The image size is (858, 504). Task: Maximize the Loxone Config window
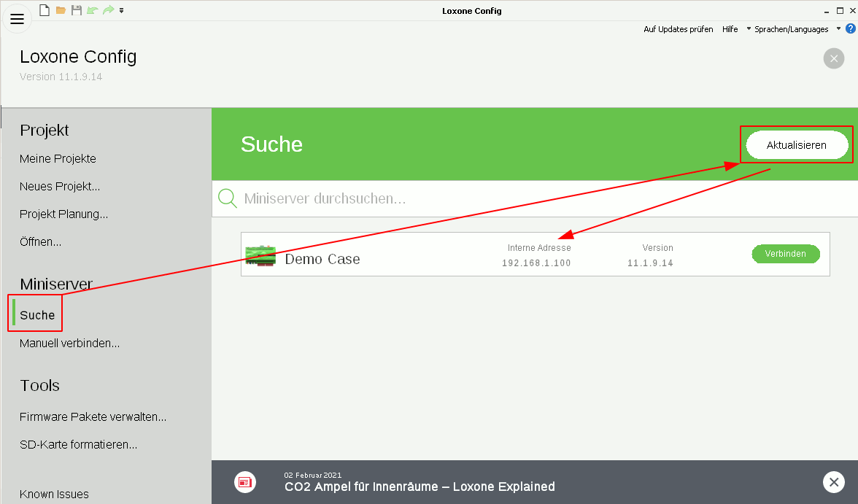(x=840, y=10)
